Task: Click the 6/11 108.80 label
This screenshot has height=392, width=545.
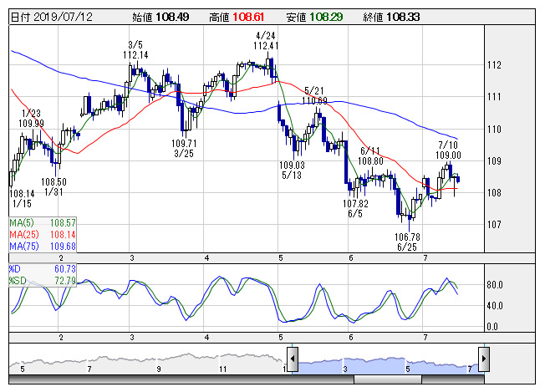Action: point(370,155)
